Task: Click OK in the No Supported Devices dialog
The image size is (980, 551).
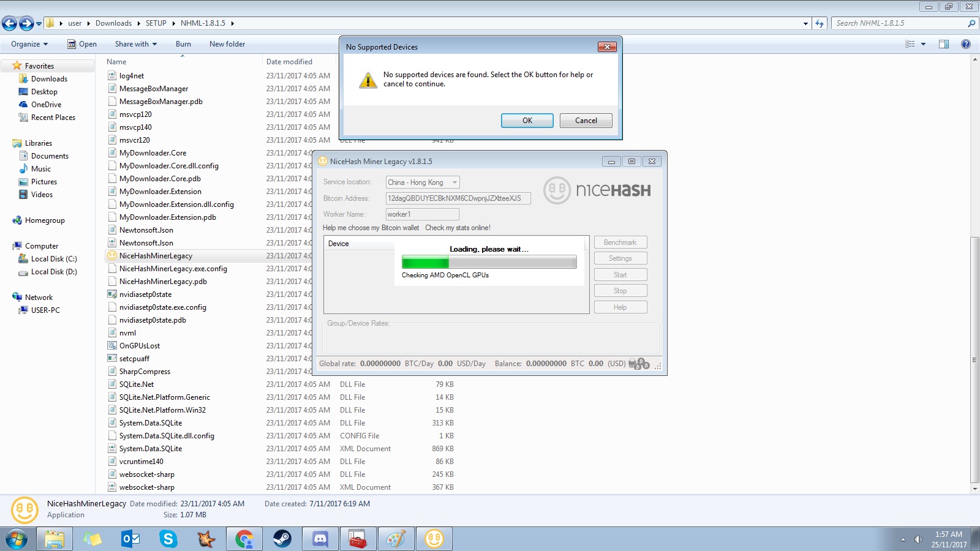Action: point(527,120)
